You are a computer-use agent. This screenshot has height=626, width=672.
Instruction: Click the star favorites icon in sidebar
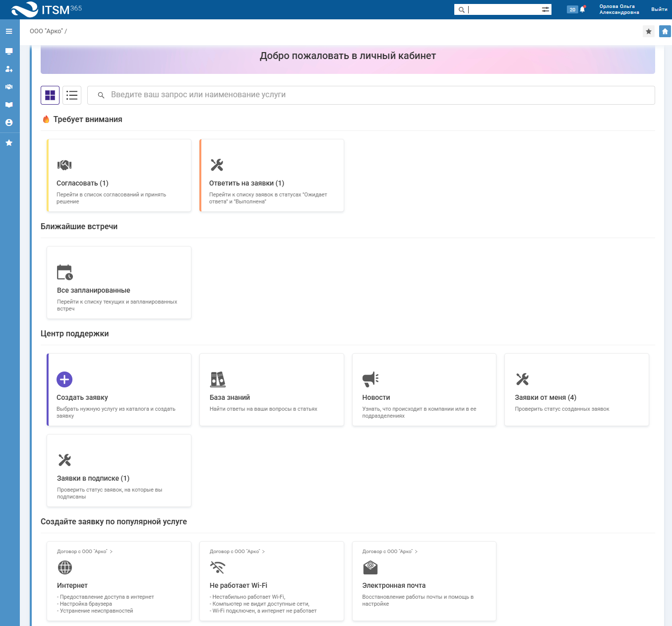(9, 143)
